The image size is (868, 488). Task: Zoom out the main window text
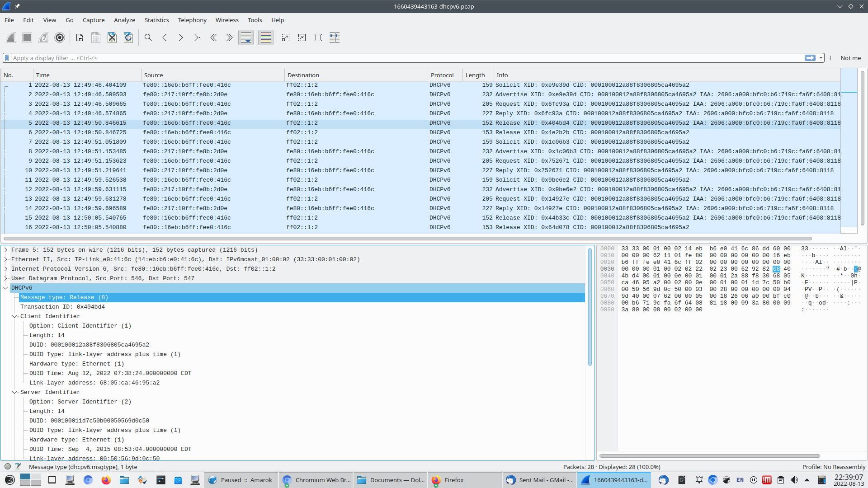point(302,38)
